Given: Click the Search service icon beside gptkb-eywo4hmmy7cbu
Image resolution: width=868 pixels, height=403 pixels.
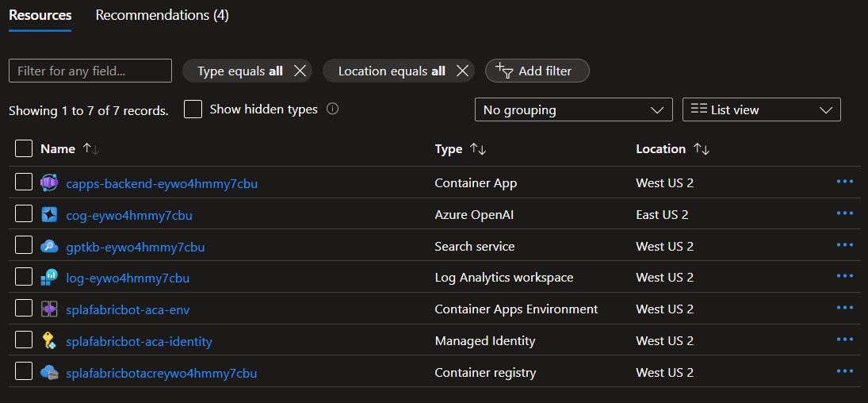Looking at the screenshot, I should click(x=49, y=247).
